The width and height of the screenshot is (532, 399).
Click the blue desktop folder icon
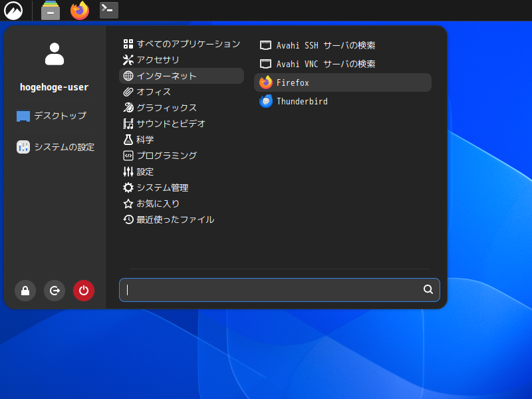pos(23,116)
